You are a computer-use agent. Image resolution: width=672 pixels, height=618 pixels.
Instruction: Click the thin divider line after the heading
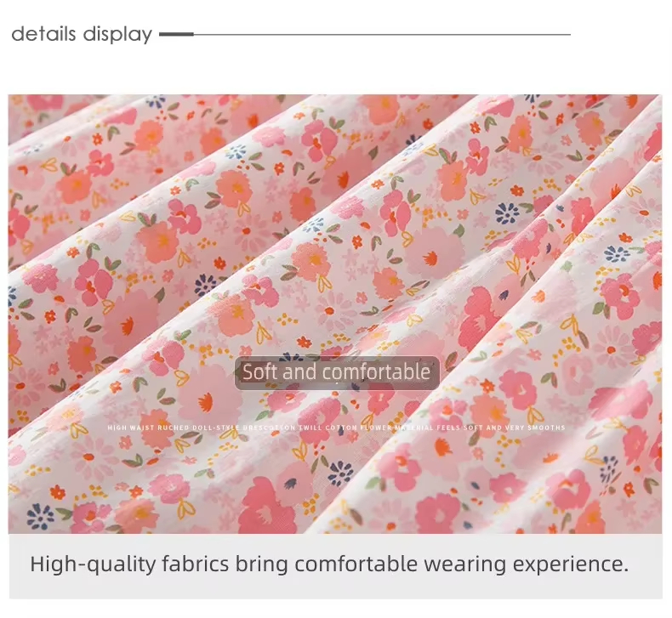382,34
